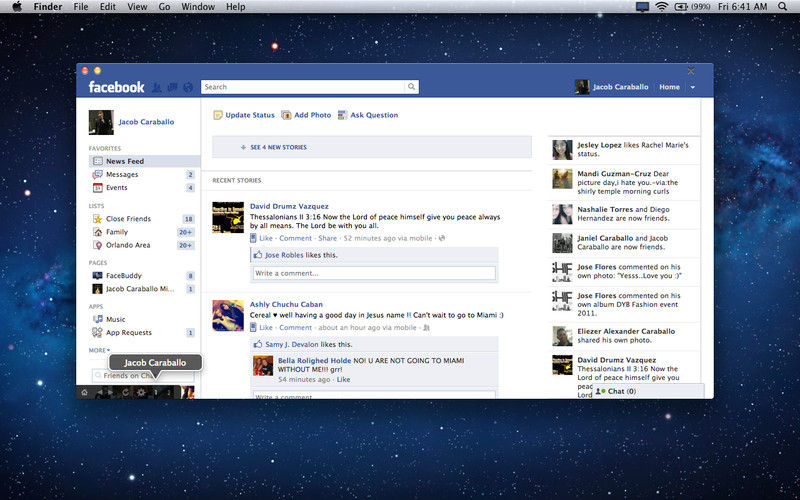Click the Wi-Fi icon in menu bar

coord(662,7)
